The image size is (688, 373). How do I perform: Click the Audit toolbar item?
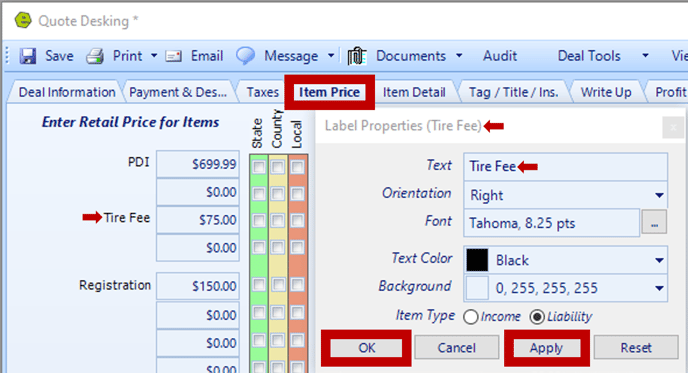500,56
